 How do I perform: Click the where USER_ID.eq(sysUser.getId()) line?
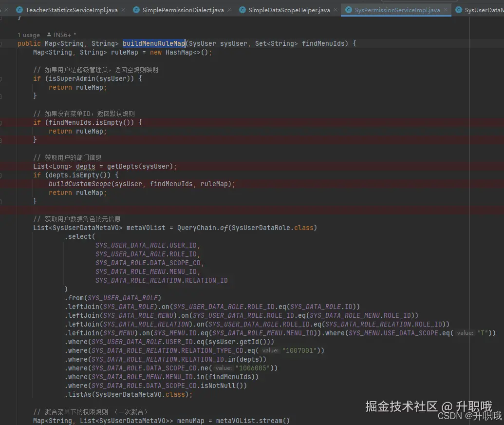click(169, 342)
